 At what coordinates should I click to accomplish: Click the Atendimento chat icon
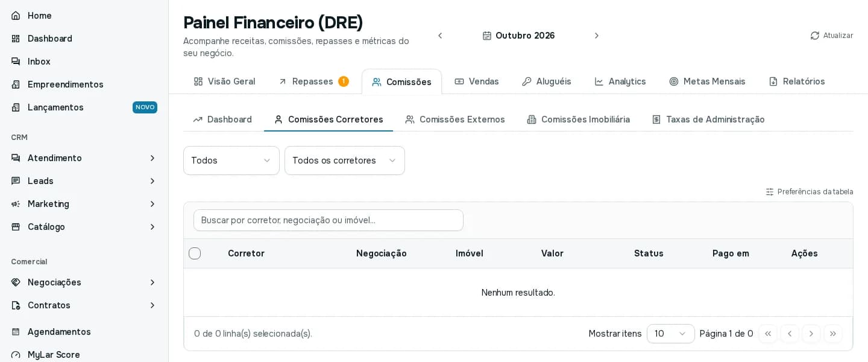click(16, 158)
